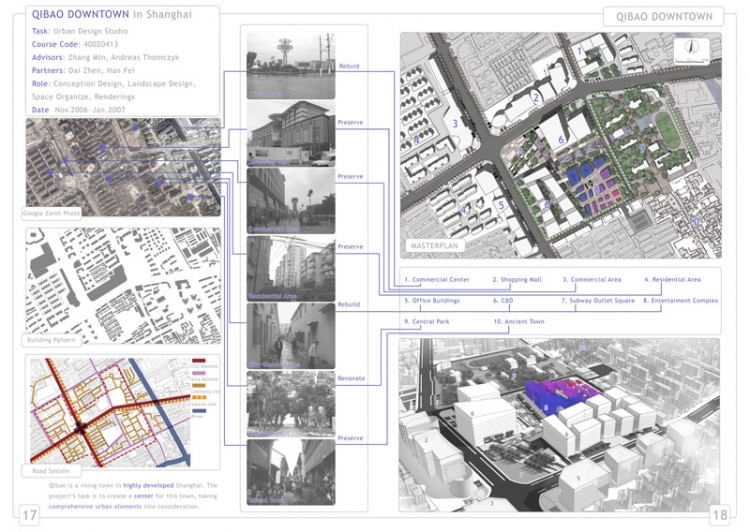Click the 'Road System' caption
Viewport: 750px width, 532px height.
click(x=51, y=471)
